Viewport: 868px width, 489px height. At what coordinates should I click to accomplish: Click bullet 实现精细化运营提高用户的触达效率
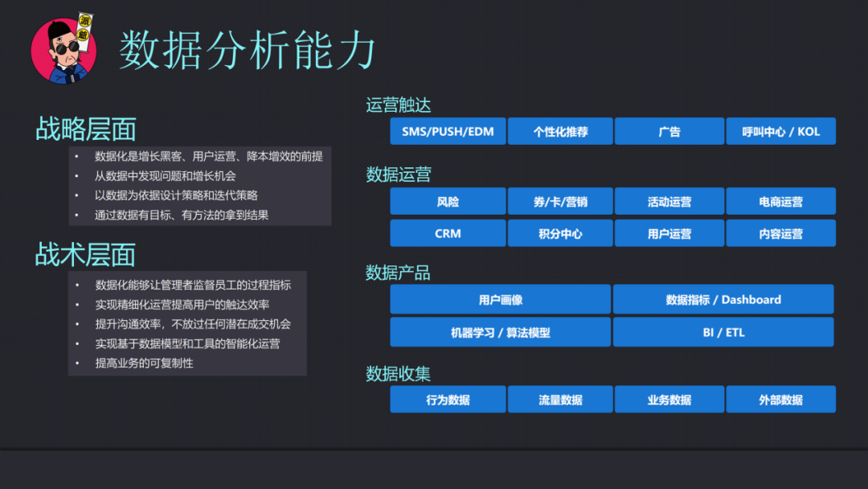coord(182,305)
